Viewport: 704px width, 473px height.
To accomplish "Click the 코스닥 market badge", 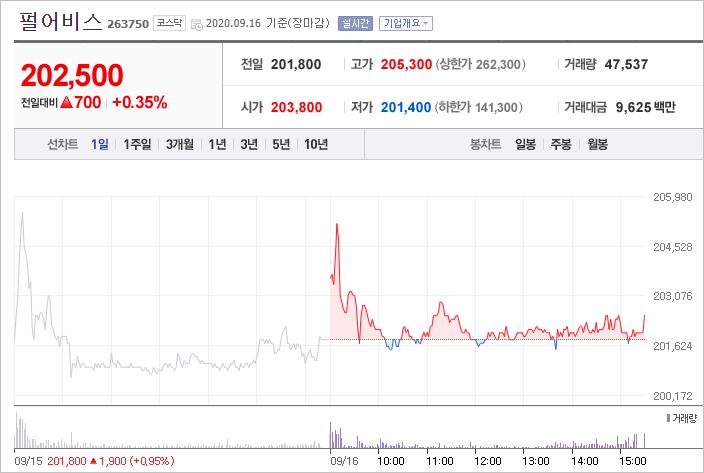I will (x=169, y=23).
